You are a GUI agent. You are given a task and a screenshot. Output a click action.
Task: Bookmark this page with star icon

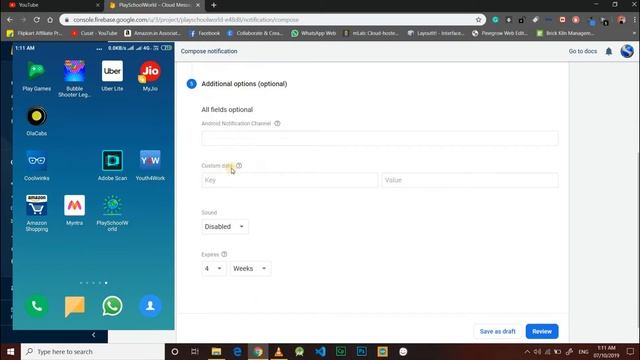[x=478, y=20]
